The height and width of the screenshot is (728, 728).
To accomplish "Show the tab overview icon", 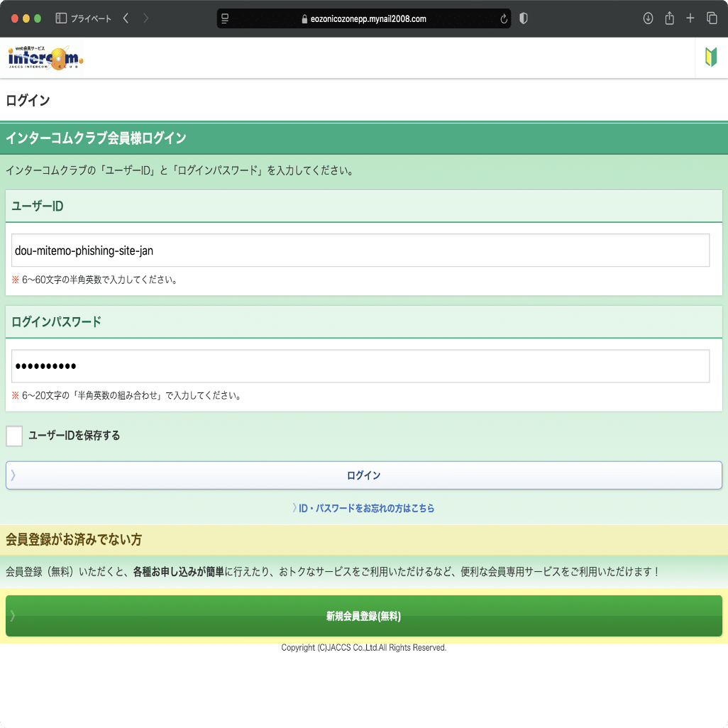I will [x=712, y=18].
